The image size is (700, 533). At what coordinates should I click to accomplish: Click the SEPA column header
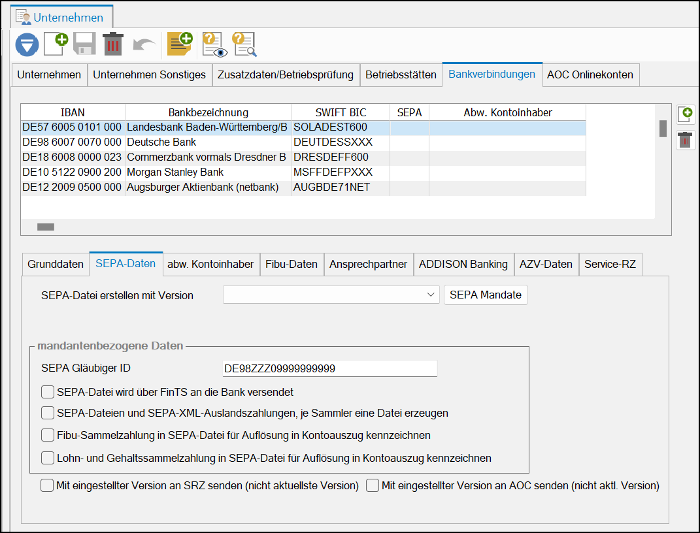pos(409,112)
